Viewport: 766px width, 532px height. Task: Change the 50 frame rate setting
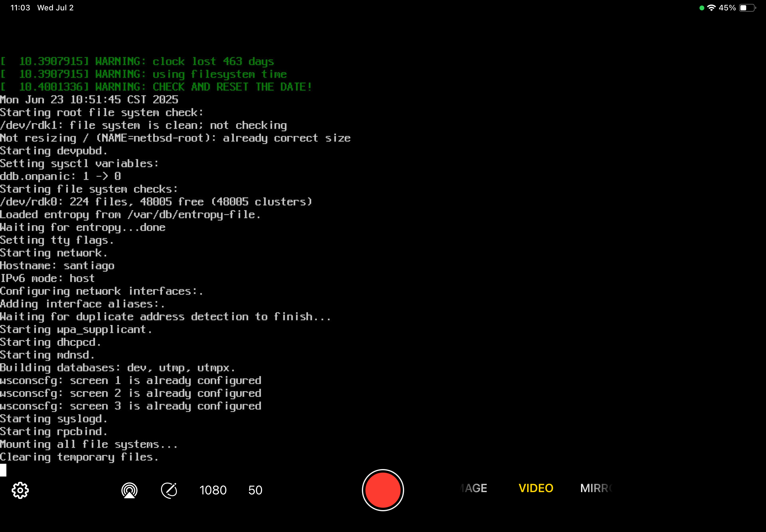pyautogui.click(x=255, y=490)
